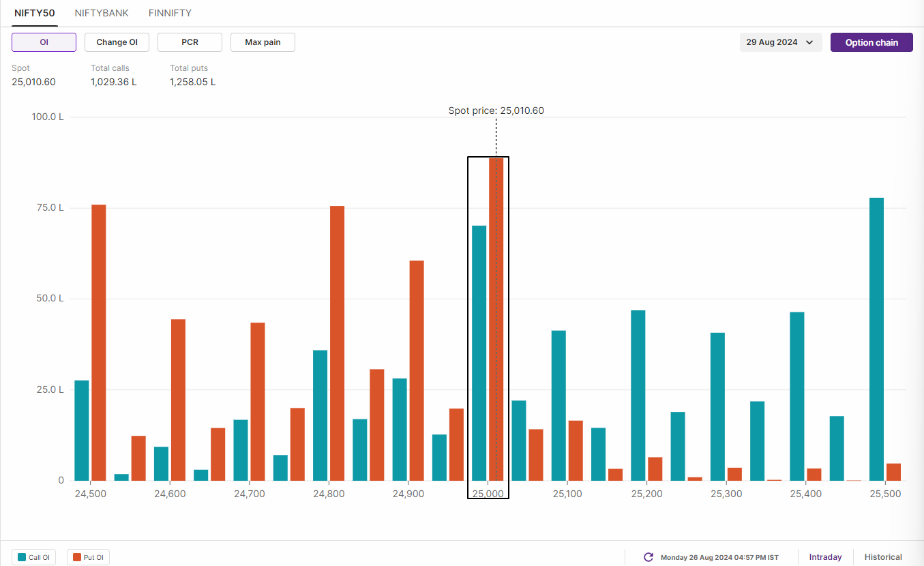924x566 pixels.
Task: Switch to Historical mode
Action: pyautogui.click(x=883, y=557)
